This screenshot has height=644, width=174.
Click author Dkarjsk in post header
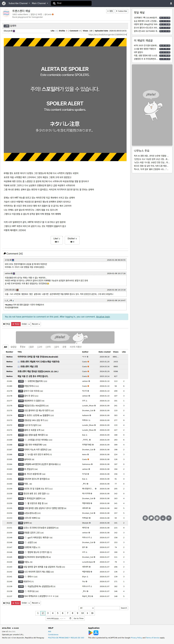point(7,31)
